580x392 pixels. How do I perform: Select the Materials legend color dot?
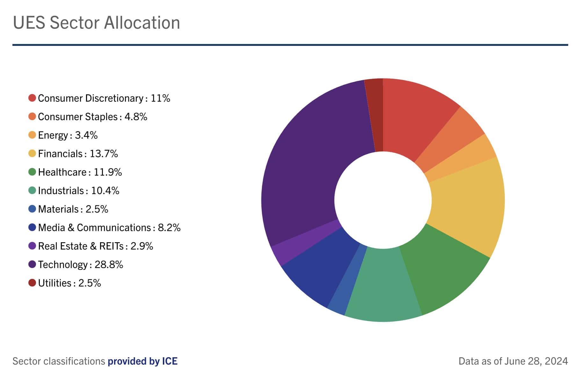tap(32, 209)
